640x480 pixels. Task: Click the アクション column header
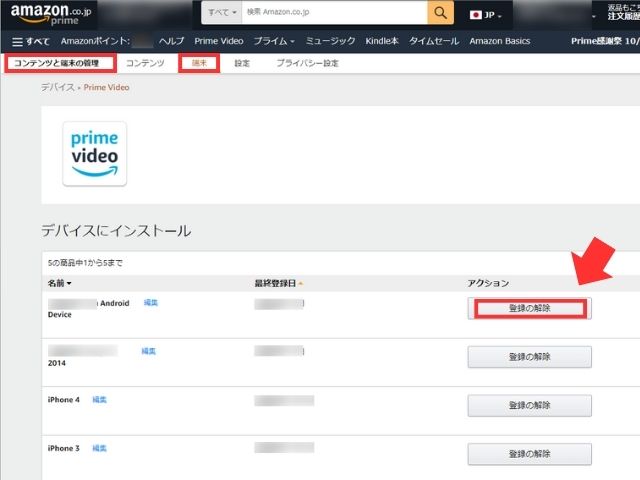tap(488, 283)
